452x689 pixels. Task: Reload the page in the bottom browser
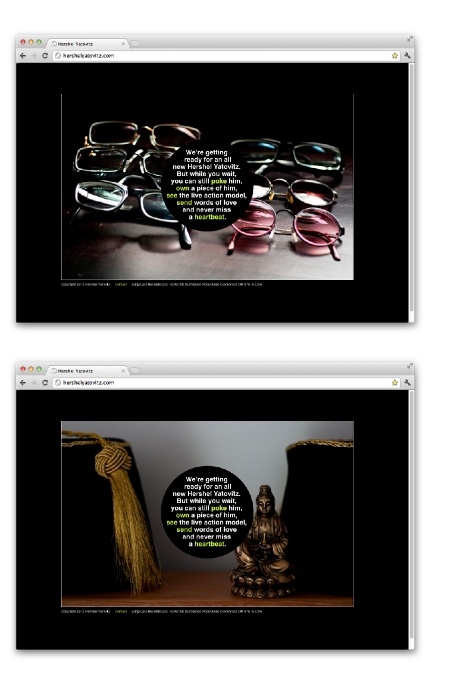click(45, 383)
